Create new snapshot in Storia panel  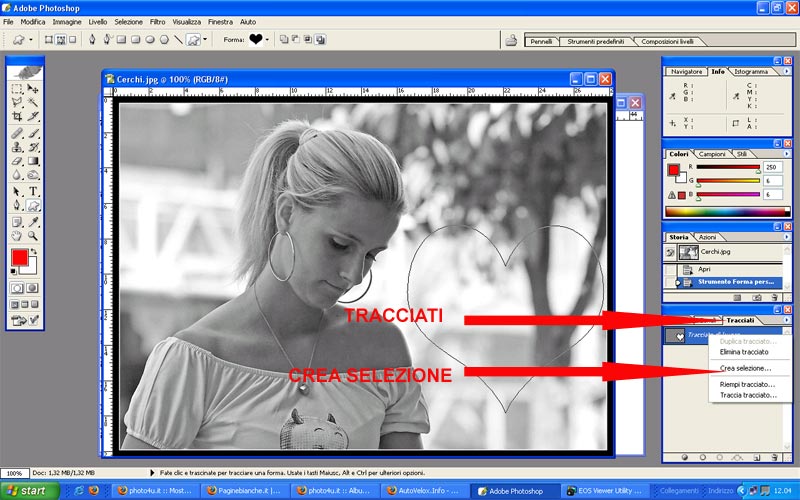click(x=757, y=297)
